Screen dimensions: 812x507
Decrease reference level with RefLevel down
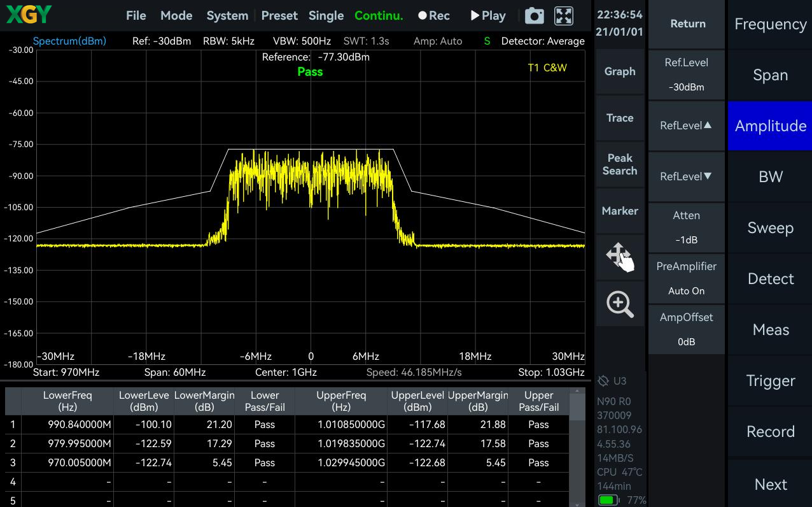(x=687, y=176)
